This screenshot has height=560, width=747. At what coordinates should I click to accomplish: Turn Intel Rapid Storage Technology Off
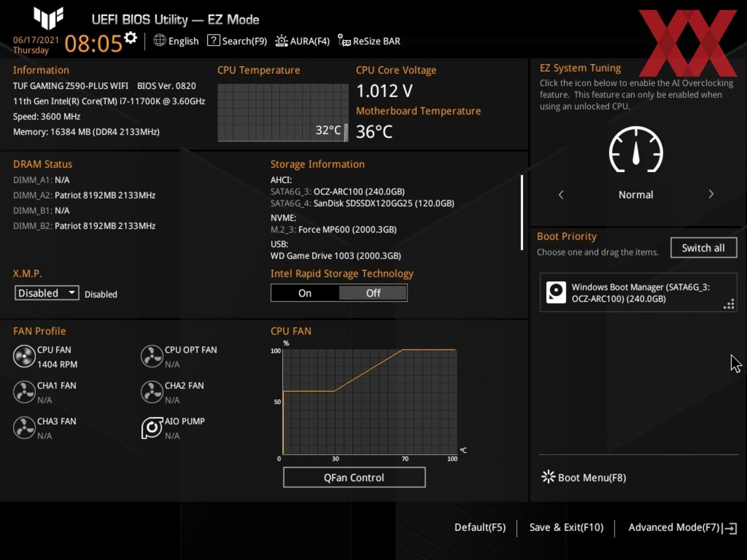click(x=373, y=293)
